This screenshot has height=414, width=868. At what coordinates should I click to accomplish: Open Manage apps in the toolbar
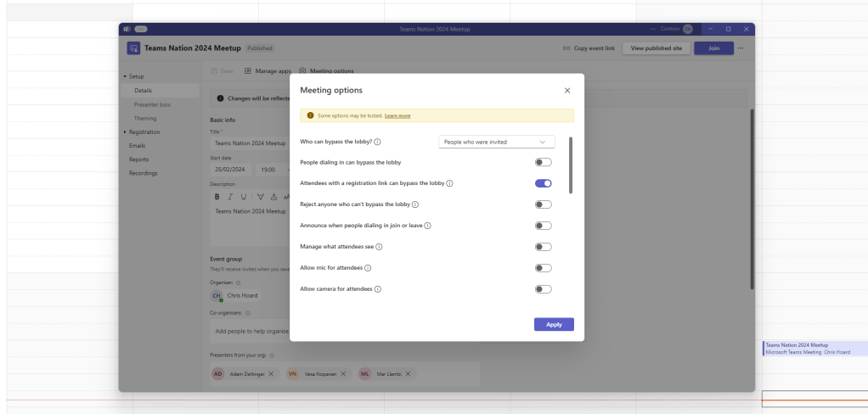[x=268, y=71]
